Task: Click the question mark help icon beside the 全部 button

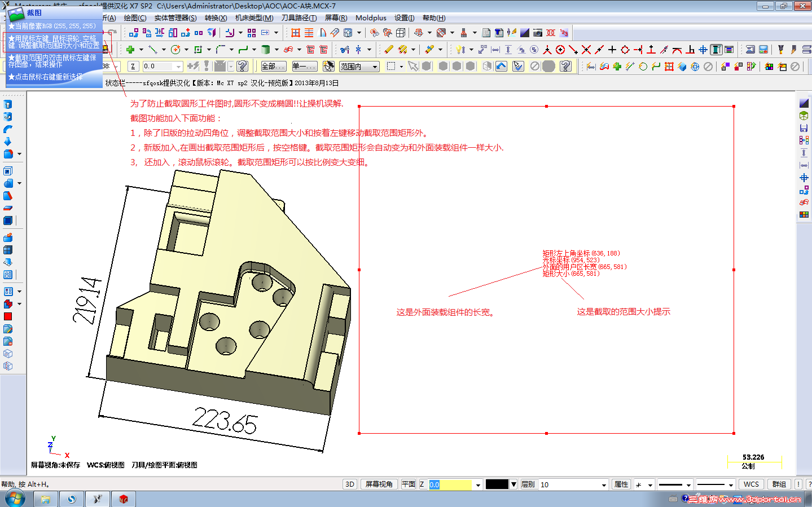Action: pos(243,66)
